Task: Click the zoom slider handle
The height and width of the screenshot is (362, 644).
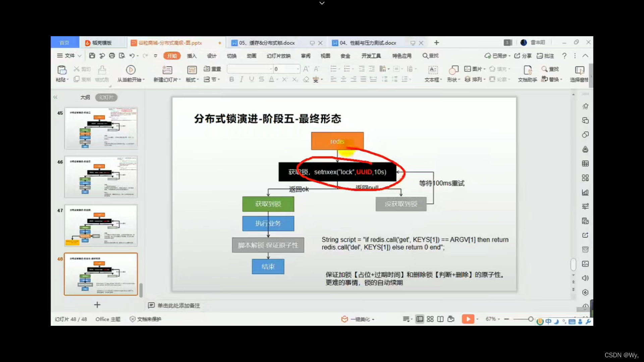Action: (531, 319)
